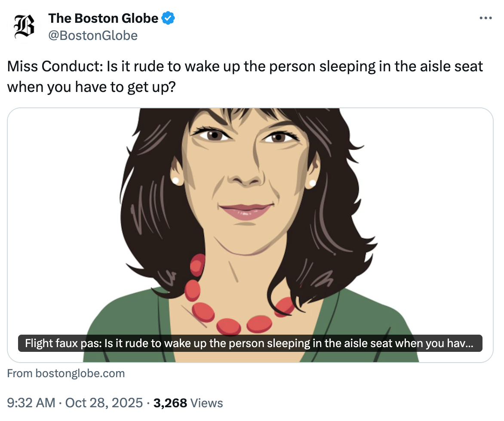Visit the "From bostonglobe.com" source link

pos(66,373)
